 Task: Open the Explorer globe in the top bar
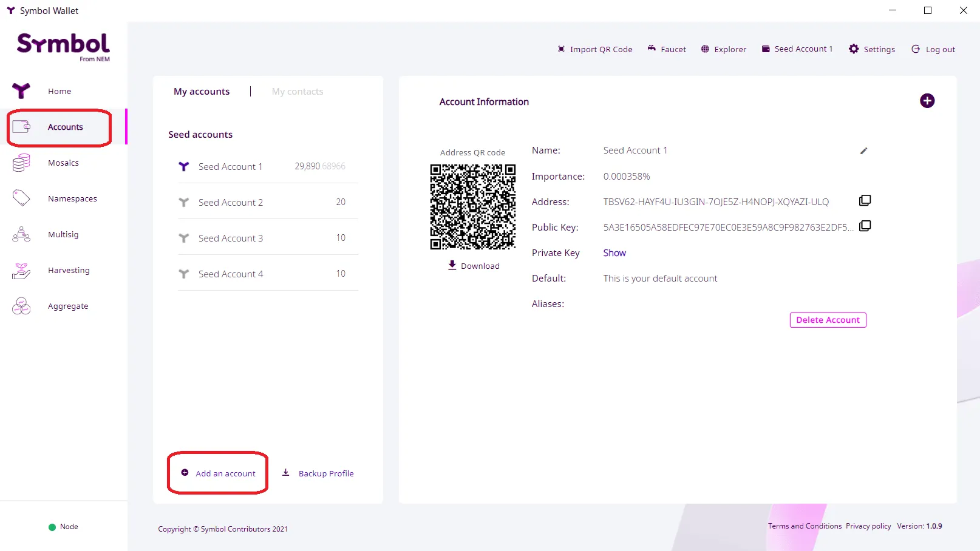(723, 49)
